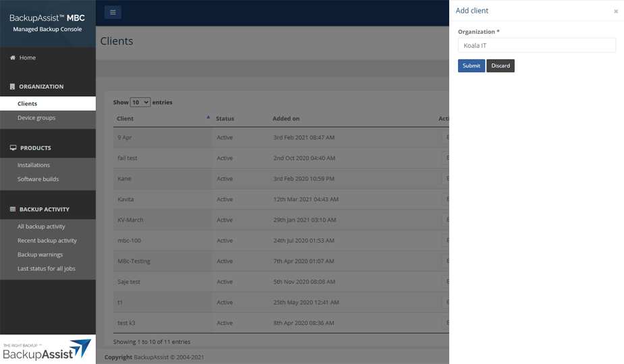Click the Organization building icon

point(12,86)
